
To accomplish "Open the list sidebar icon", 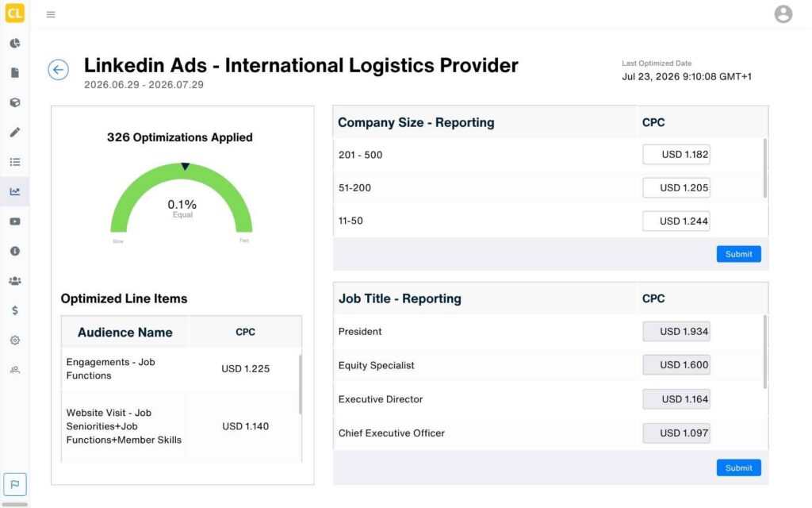I will click(15, 162).
